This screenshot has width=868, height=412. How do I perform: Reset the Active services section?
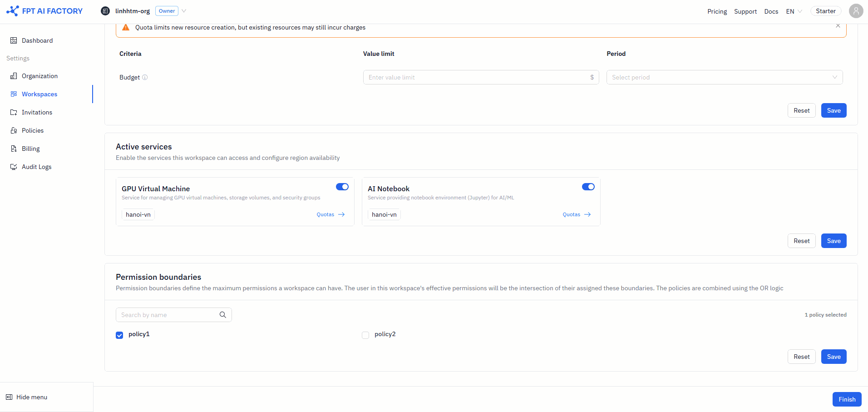pyautogui.click(x=801, y=241)
